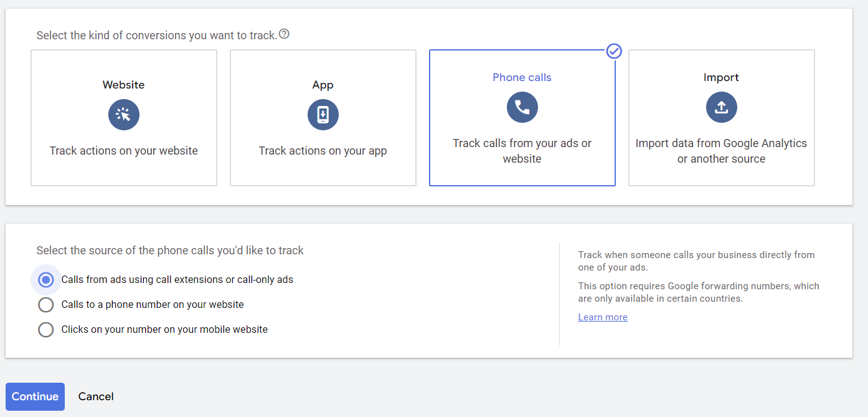Click the Phone calls card title
868x417 pixels.
pyautogui.click(x=522, y=77)
